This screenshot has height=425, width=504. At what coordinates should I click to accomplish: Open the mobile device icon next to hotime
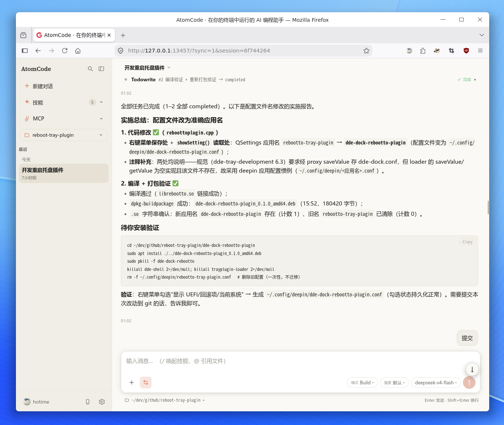coord(88,402)
